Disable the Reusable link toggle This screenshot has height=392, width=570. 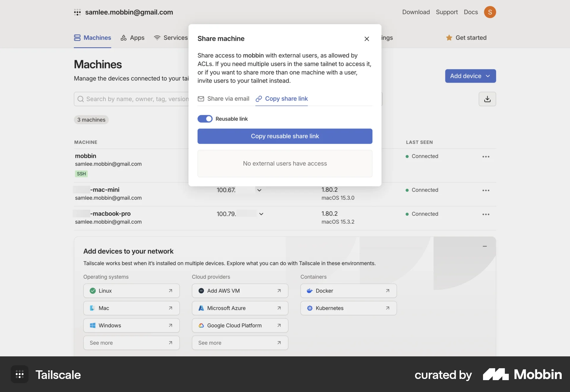point(205,119)
